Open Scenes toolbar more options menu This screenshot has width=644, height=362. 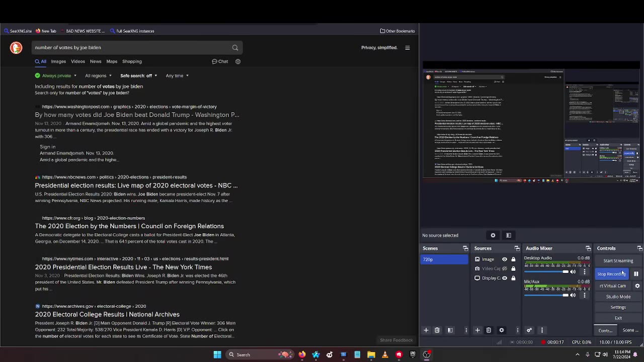click(x=466, y=330)
